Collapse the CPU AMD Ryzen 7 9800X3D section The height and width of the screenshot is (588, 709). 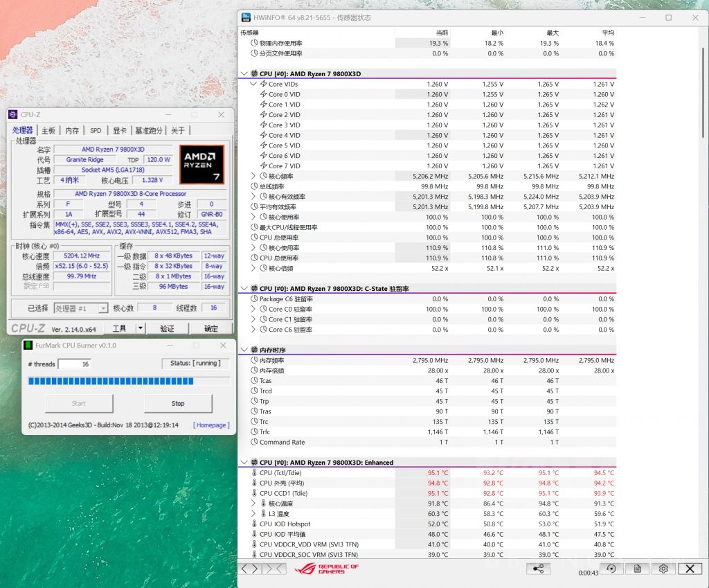[244, 73]
